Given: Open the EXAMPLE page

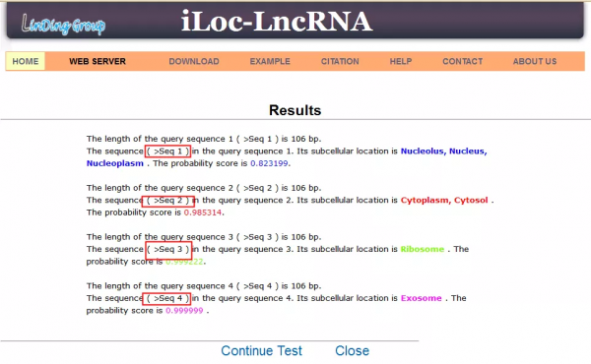Looking at the screenshot, I should coord(270,61).
